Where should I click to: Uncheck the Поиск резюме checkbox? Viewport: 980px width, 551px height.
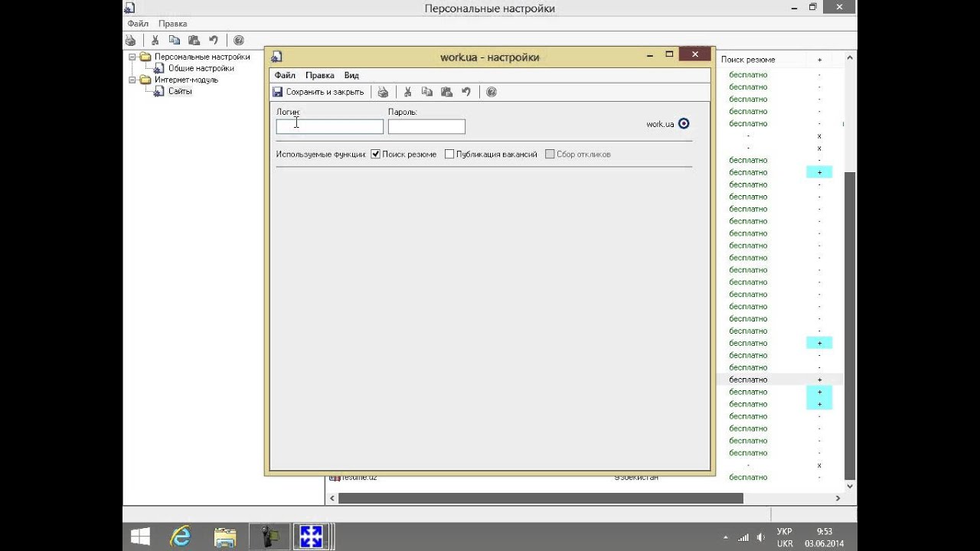(376, 154)
